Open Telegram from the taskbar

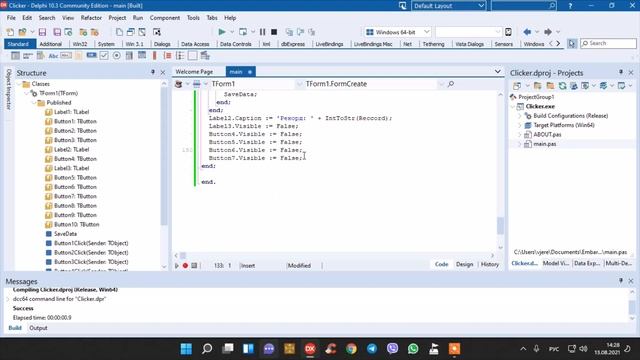(372, 349)
